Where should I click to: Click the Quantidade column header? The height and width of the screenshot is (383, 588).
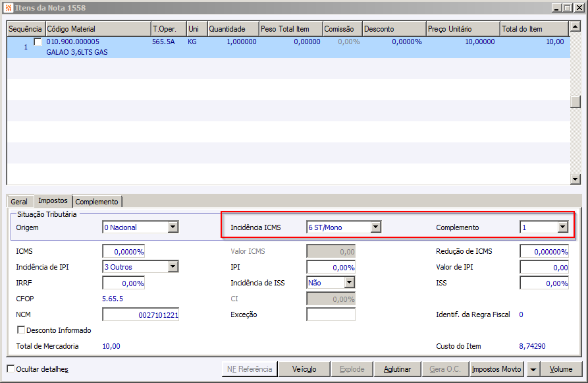pyautogui.click(x=233, y=29)
